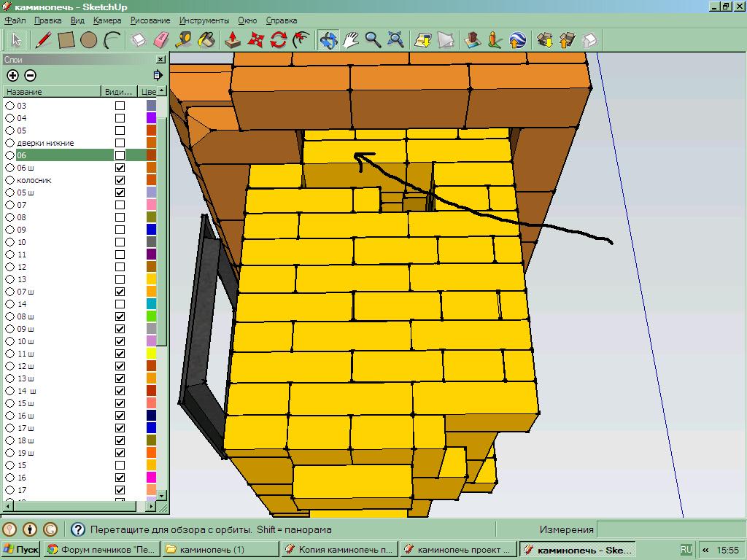Show layer 03 via its checkbox
This screenshot has height=560, width=747.
pyautogui.click(x=120, y=106)
